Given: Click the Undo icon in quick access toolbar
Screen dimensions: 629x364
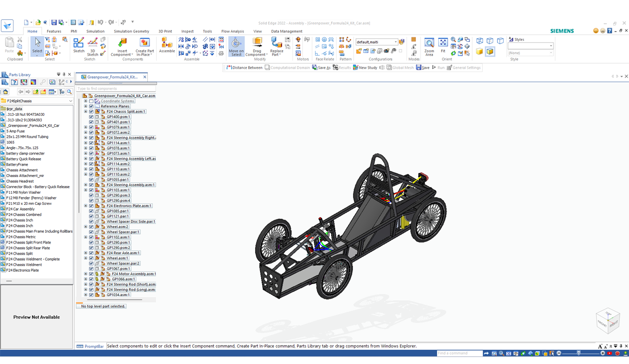Looking at the screenshot, I should point(100,23).
